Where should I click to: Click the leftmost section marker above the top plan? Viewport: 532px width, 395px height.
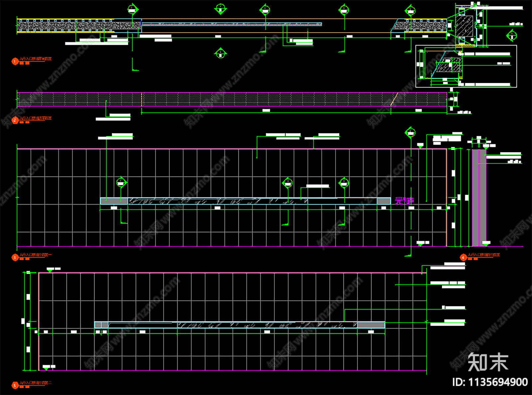[133, 10]
